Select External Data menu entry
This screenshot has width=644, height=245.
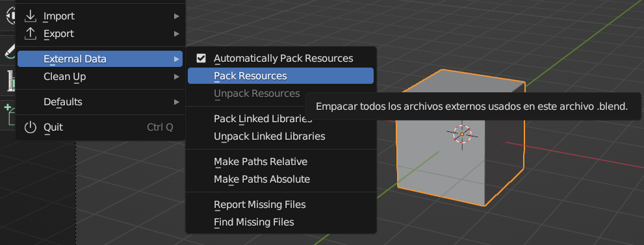[100, 59]
